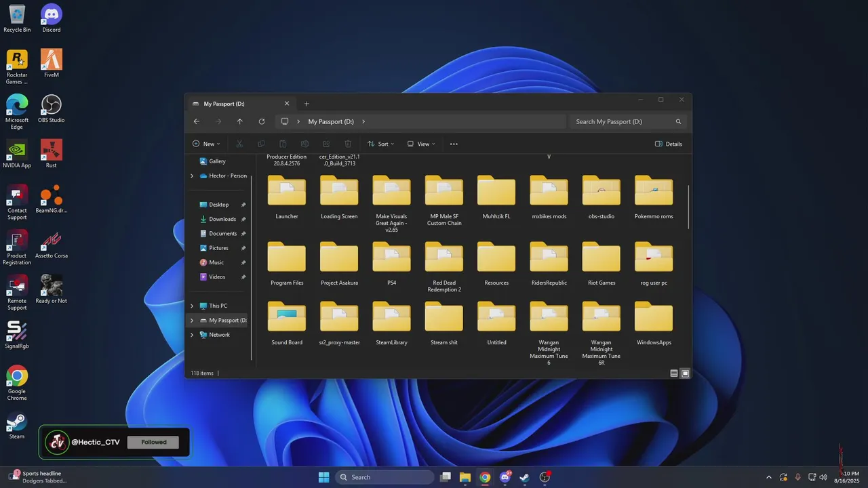The height and width of the screenshot is (488, 868).
Task: Open the Discord desktop shortcut
Action: click(51, 18)
